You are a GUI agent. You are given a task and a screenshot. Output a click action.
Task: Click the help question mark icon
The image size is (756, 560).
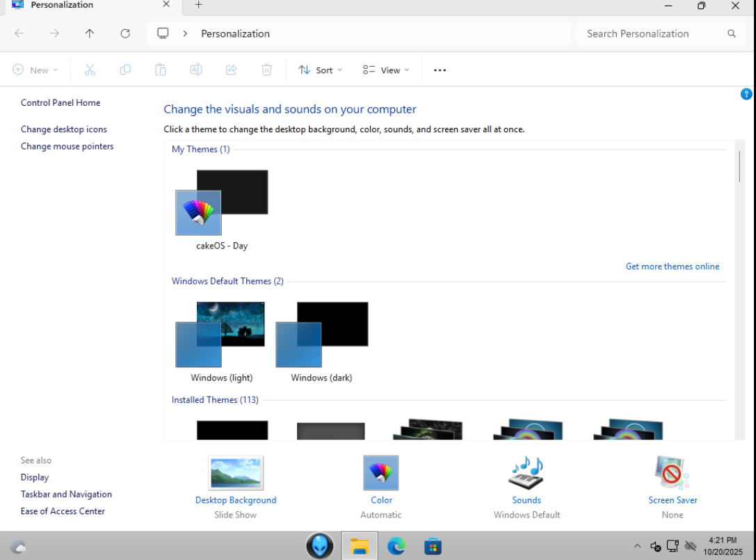coord(746,95)
